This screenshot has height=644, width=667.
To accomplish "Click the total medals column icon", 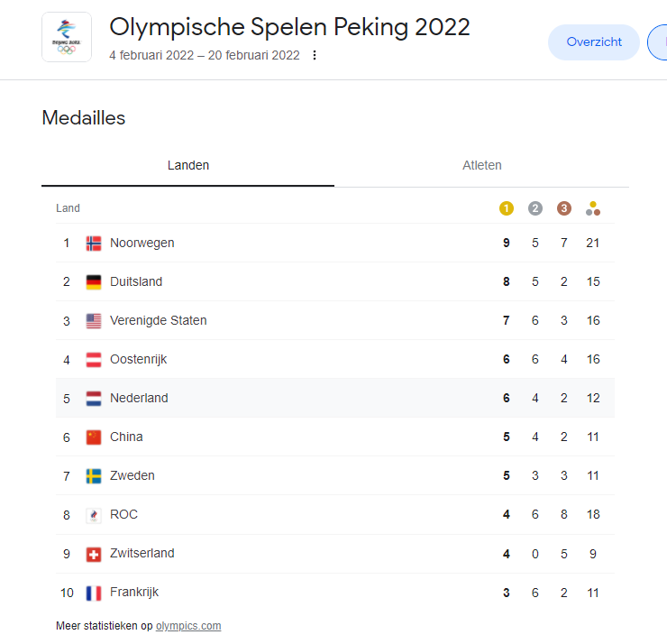I will [x=593, y=208].
